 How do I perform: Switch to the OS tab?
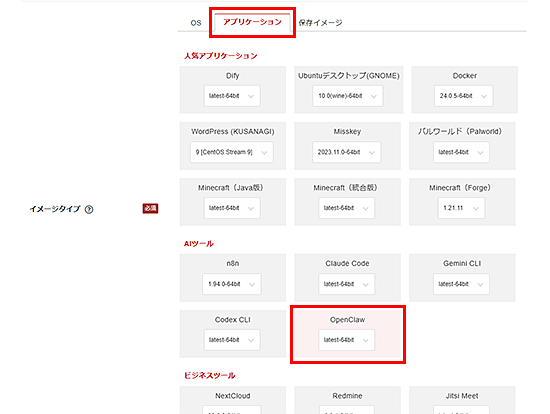[x=196, y=23]
